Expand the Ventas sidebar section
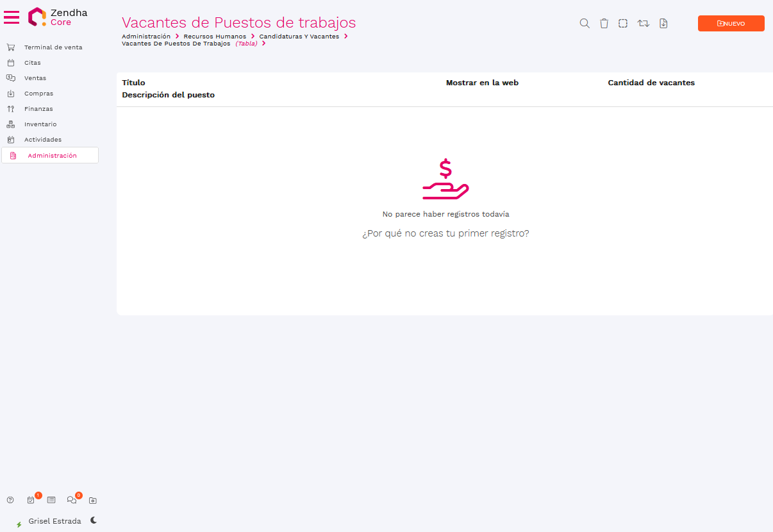773x532 pixels. pyautogui.click(x=35, y=78)
